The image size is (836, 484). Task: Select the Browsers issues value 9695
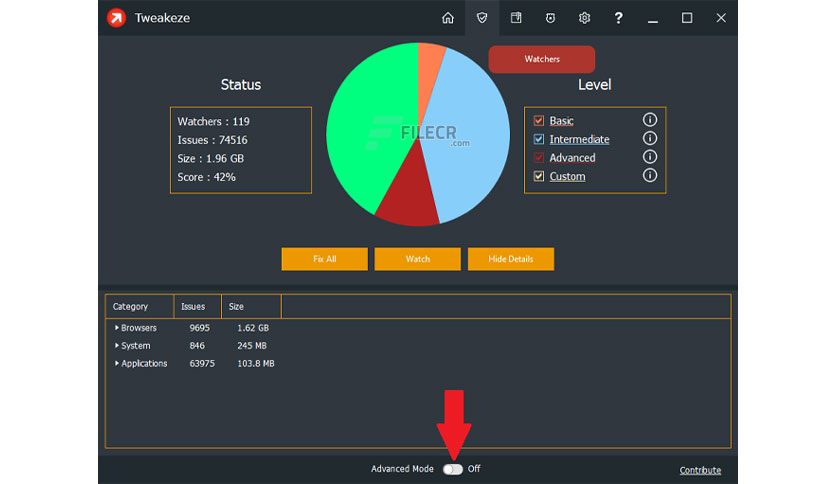[x=199, y=328]
